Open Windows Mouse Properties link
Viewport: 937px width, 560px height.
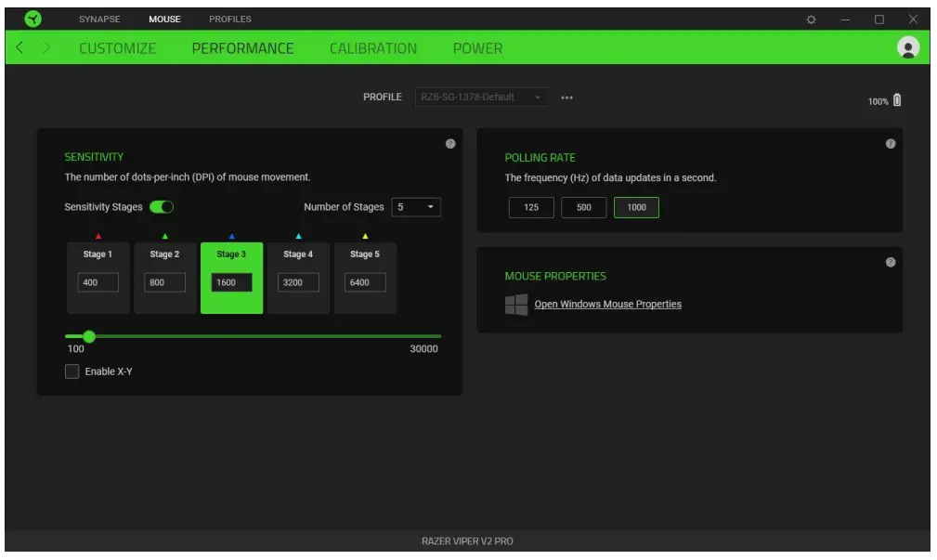click(607, 305)
